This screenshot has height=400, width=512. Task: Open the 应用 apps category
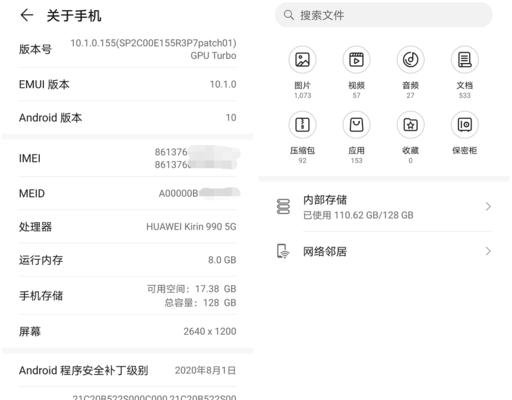(x=356, y=137)
